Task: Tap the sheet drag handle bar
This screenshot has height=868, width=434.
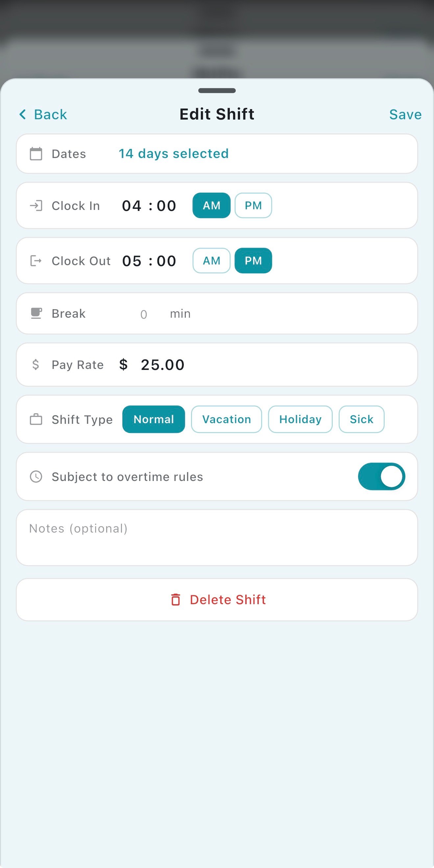Action: [x=217, y=91]
